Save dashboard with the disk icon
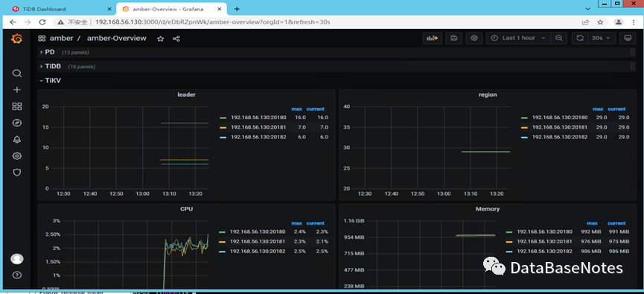 pyautogui.click(x=454, y=38)
